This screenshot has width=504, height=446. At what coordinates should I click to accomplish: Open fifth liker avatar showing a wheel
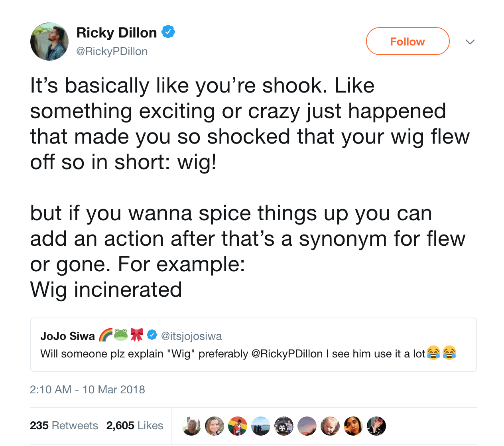tap(284, 426)
